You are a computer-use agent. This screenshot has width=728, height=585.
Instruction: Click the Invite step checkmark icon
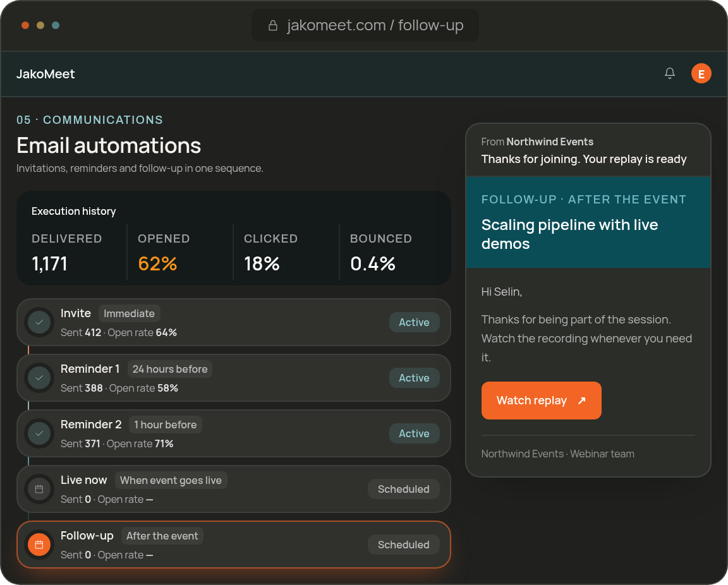(x=39, y=322)
